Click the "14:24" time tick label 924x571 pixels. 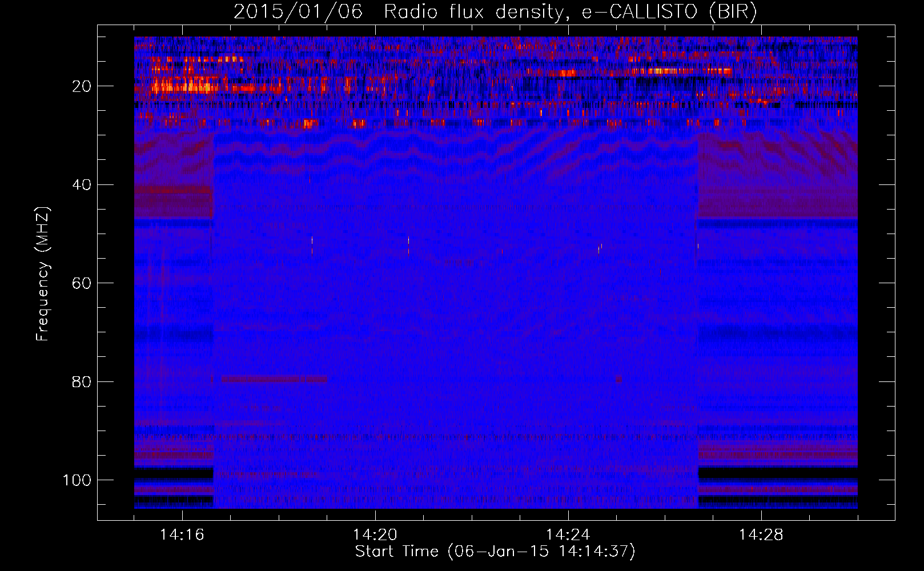pos(568,534)
